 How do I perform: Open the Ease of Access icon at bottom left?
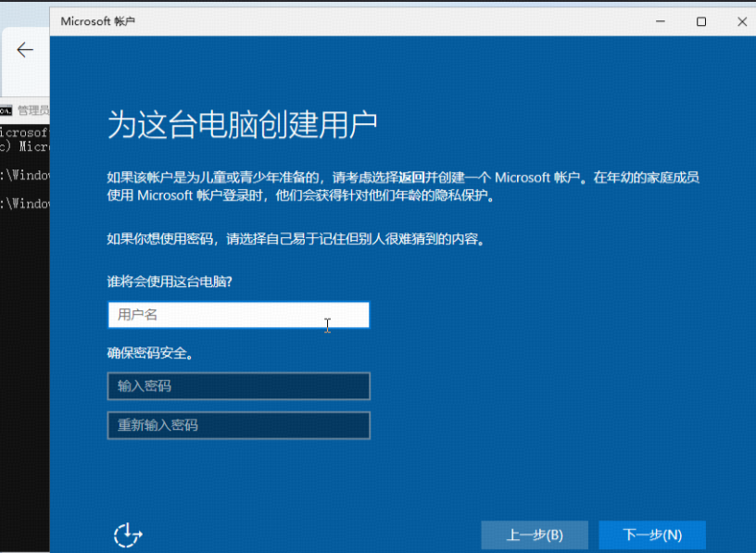coord(128,534)
